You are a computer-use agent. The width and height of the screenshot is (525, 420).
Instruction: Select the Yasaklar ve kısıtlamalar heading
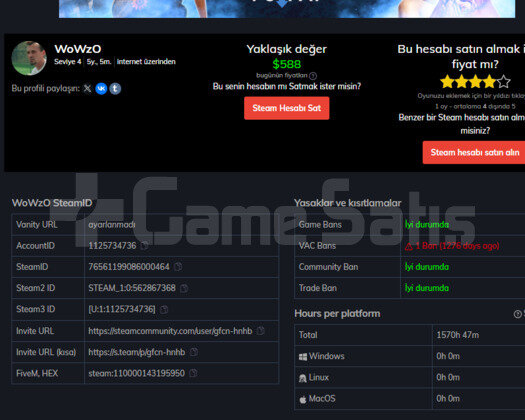point(348,203)
